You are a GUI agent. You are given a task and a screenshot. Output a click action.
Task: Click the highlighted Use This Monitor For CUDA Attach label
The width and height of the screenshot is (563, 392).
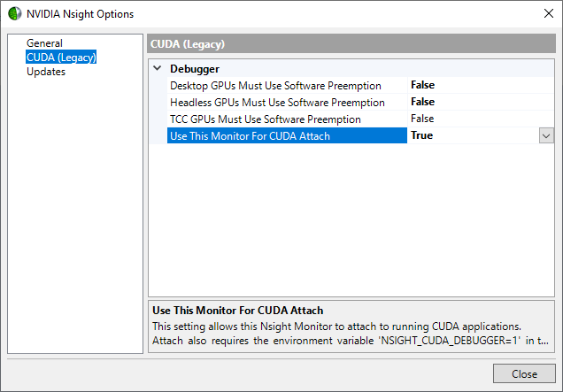point(287,135)
